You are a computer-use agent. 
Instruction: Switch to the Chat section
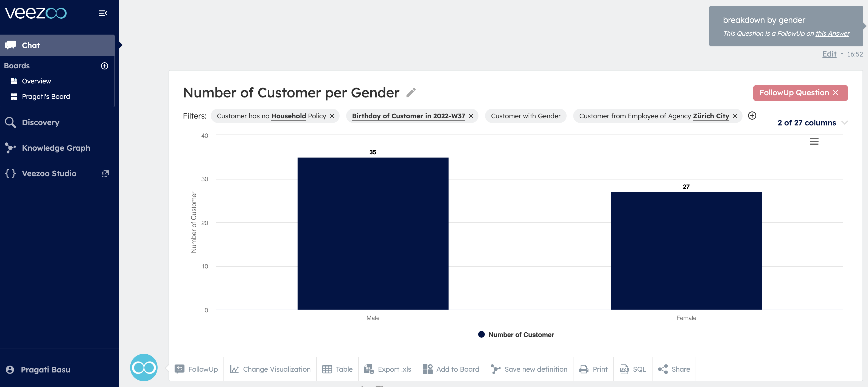[x=30, y=45]
